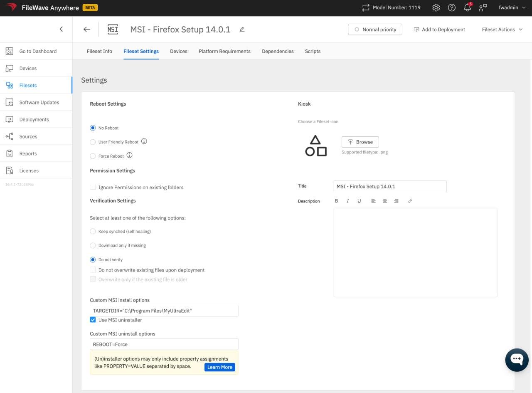Click the Reports sidebar icon
Screen dimensions: 532x393
click(x=10, y=153)
